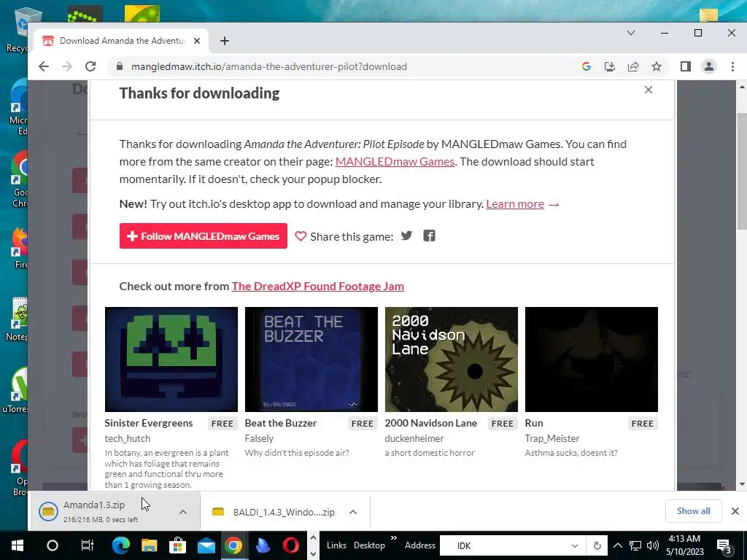The height and width of the screenshot is (560, 747).
Task: Click author Trap_Meister
Action: (x=552, y=438)
